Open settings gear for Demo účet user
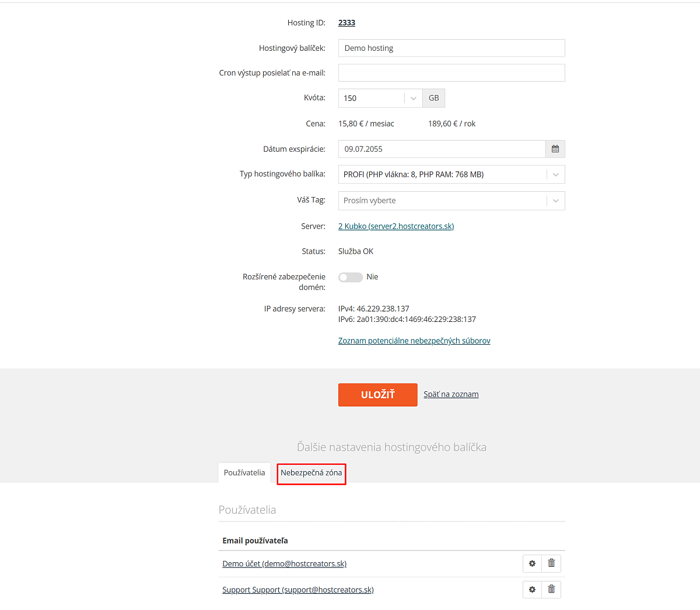 532,563
